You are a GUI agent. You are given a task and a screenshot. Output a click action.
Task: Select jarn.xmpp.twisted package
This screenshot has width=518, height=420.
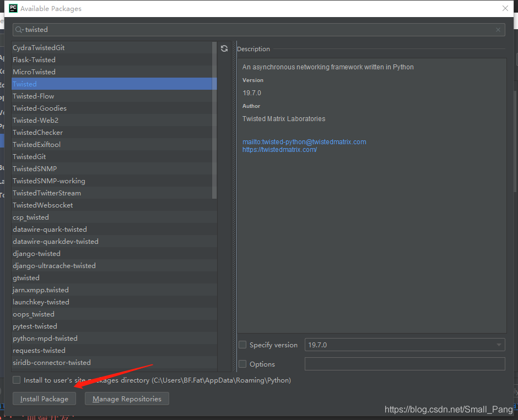(x=114, y=290)
